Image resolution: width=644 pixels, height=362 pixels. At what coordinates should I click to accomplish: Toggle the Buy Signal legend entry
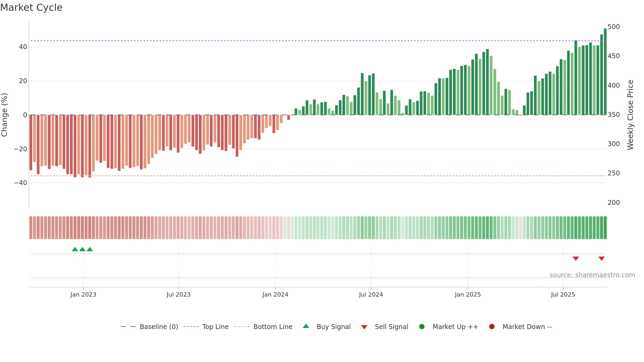[x=327, y=327]
